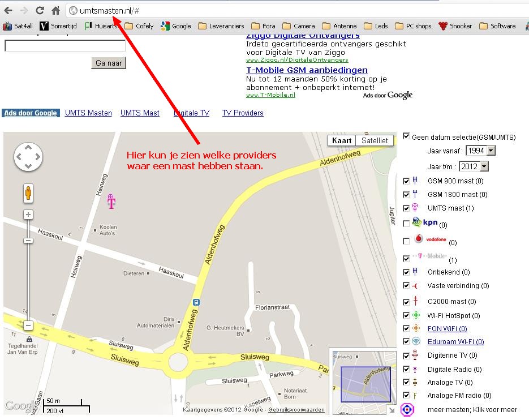Click the meer masten target icon
This screenshot has height=420, width=529.
click(407, 410)
